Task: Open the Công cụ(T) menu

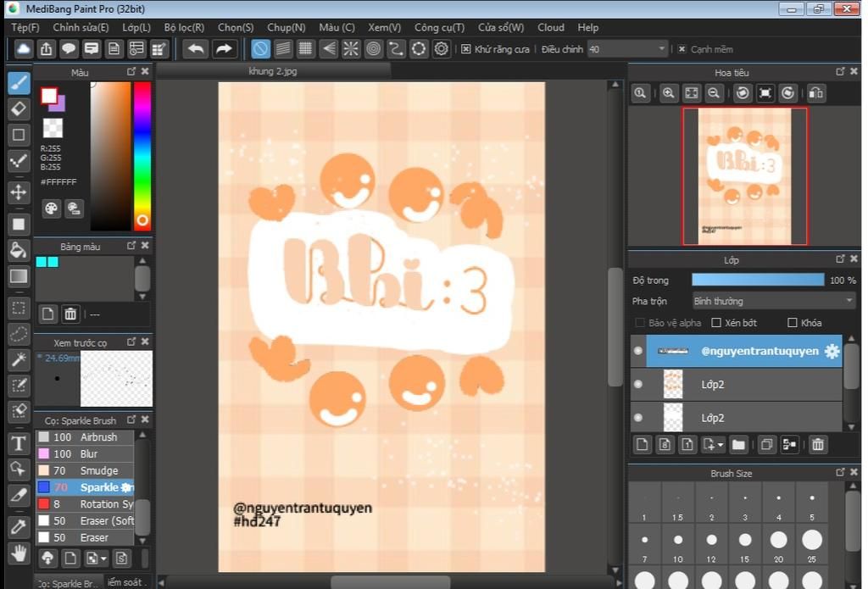Action: (x=440, y=27)
